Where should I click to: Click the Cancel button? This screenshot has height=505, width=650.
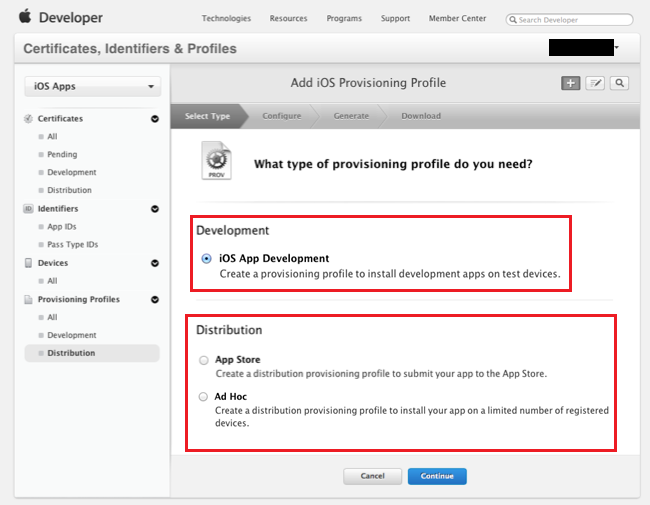coord(372,476)
